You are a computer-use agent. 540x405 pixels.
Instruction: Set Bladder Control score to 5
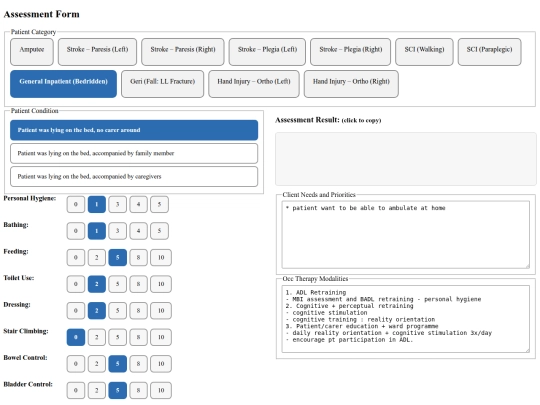pyautogui.click(x=117, y=390)
